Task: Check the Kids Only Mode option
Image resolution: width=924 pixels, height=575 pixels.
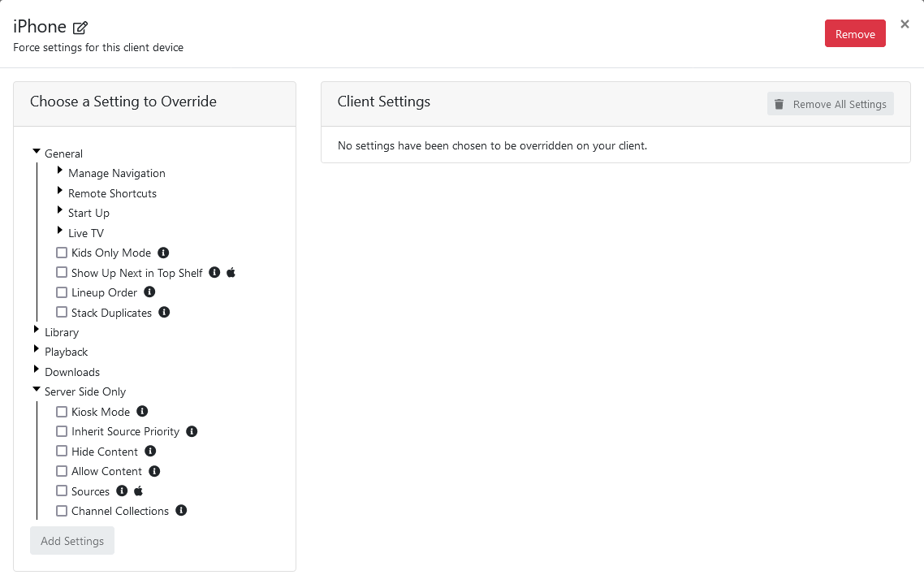Action: [62, 253]
